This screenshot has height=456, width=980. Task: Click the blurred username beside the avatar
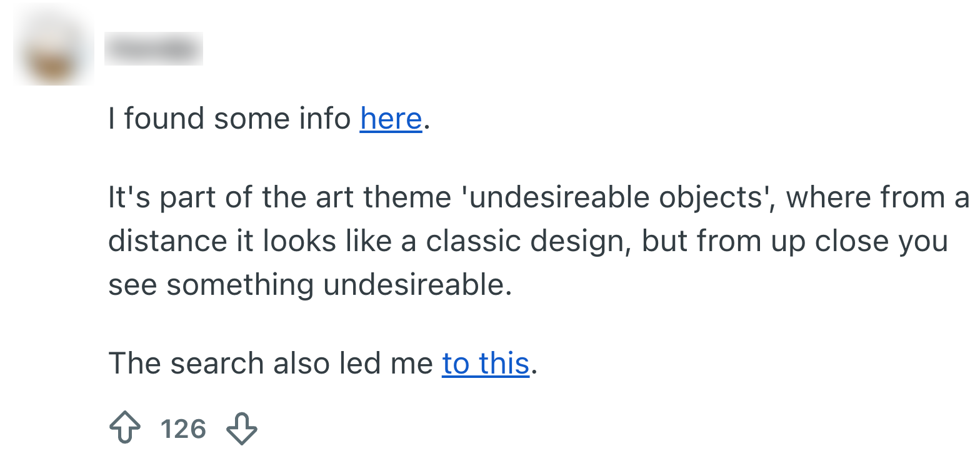click(154, 49)
